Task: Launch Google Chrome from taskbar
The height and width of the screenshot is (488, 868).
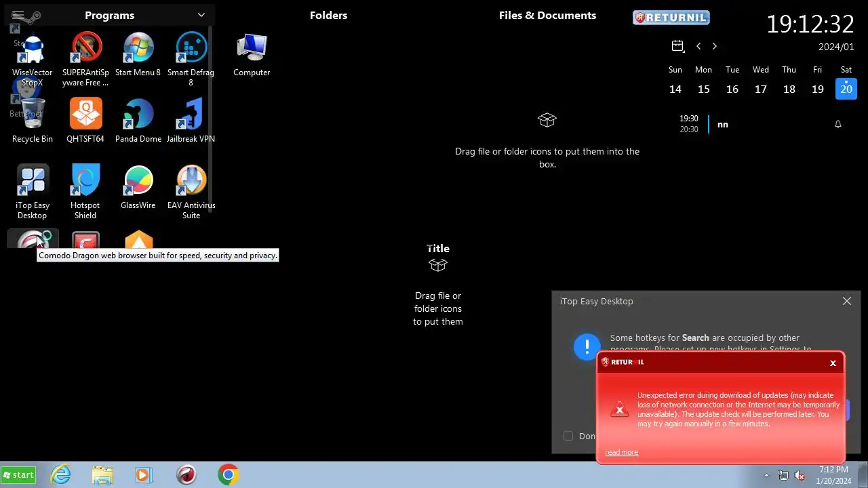Action: pos(229,474)
